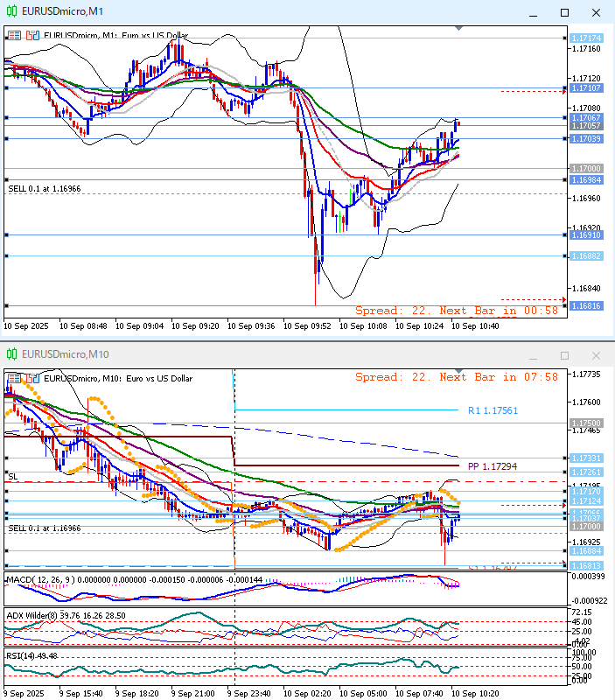The image size is (615, 700).
Task: Click the PP 1.17294 pivot label
Action: pos(493,466)
